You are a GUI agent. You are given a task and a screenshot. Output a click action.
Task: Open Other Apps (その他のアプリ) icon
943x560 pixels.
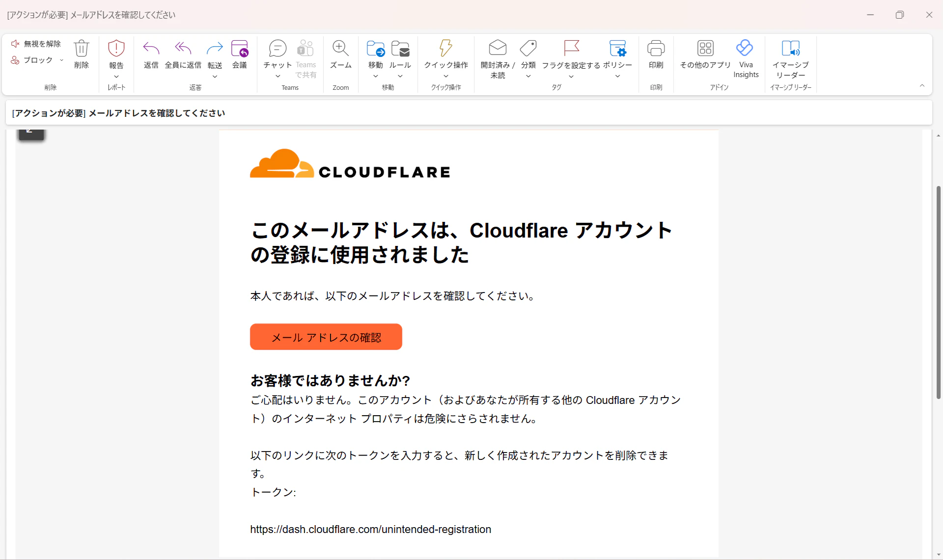pos(705,48)
